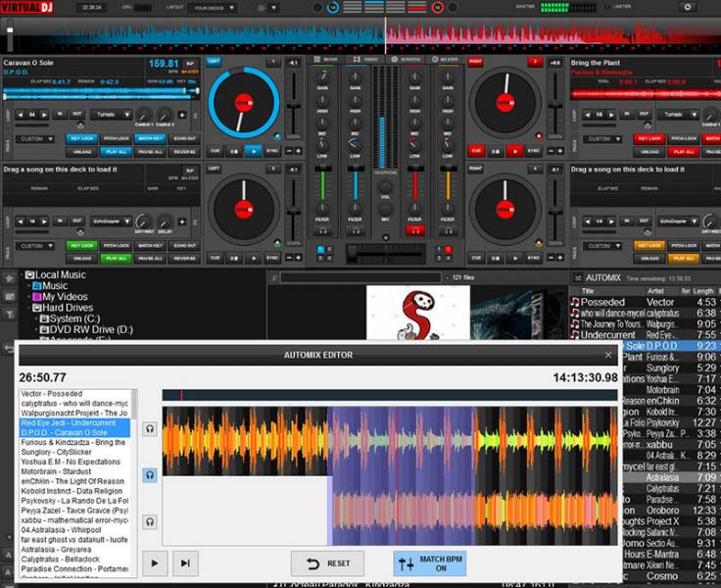Screen dimensions: 721x588
Task: Click ECHO OUT on the Caravan O Sole deck
Action: 184,138
